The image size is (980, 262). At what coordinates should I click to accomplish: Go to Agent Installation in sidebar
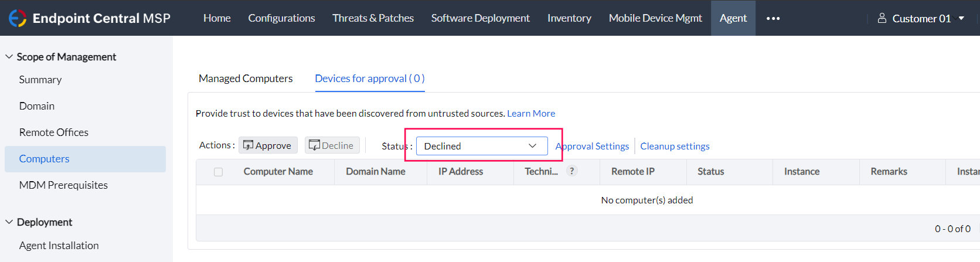tap(59, 246)
